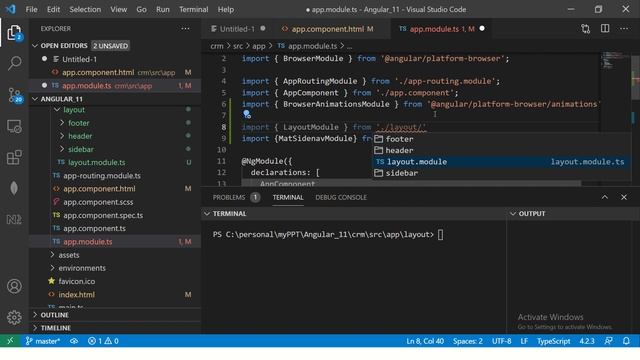Open the Selection menu

click(85, 9)
